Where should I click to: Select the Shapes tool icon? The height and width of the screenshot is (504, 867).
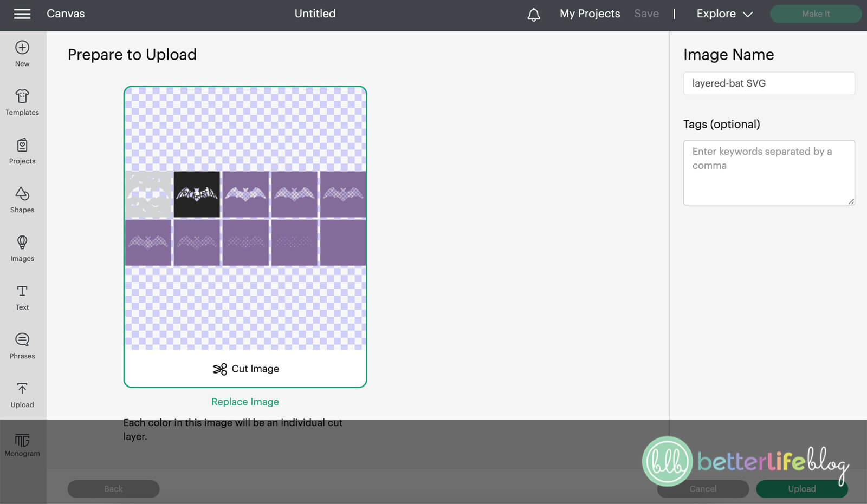point(22,193)
